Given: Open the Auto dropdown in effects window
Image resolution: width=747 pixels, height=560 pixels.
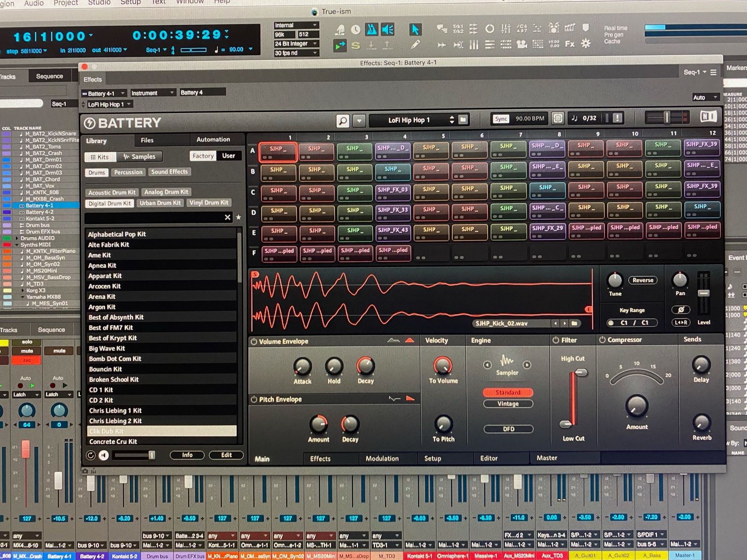Looking at the screenshot, I should (705, 97).
